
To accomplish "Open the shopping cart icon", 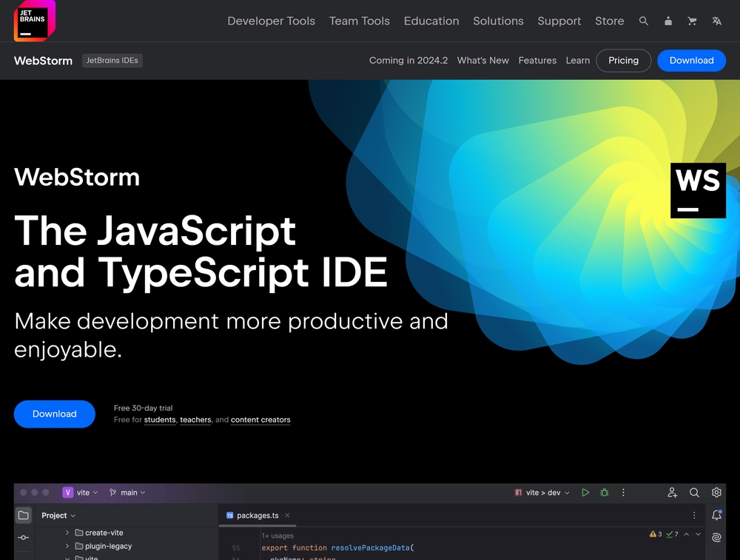I will coord(692,21).
